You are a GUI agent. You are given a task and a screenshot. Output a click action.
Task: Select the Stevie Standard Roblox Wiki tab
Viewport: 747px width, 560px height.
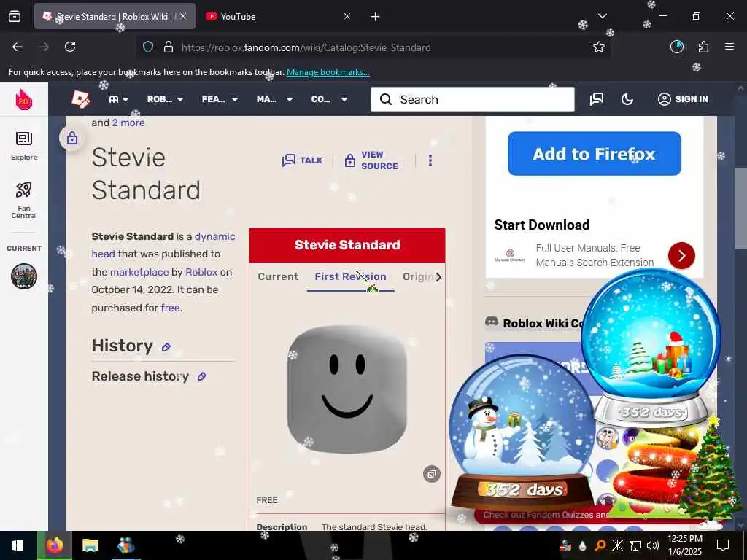coord(115,16)
